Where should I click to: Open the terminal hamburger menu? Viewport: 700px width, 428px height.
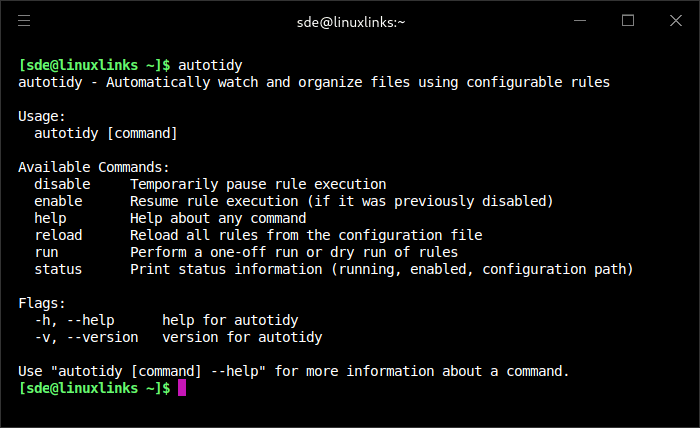click(x=24, y=20)
